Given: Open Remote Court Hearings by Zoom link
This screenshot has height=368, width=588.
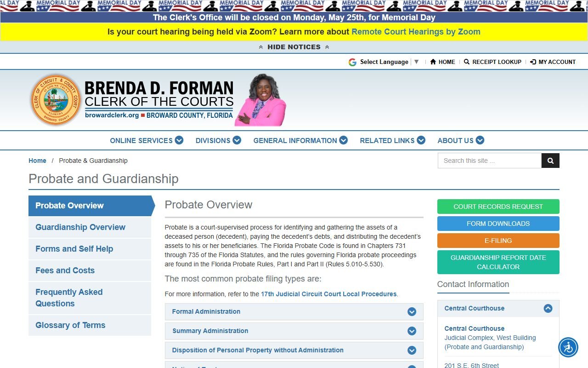Looking at the screenshot, I should 416,32.
